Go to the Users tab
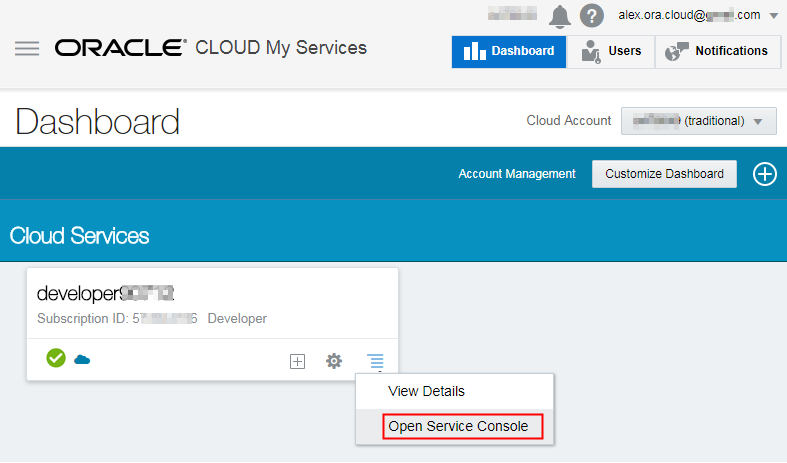The image size is (787, 463). tap(611, 51)
